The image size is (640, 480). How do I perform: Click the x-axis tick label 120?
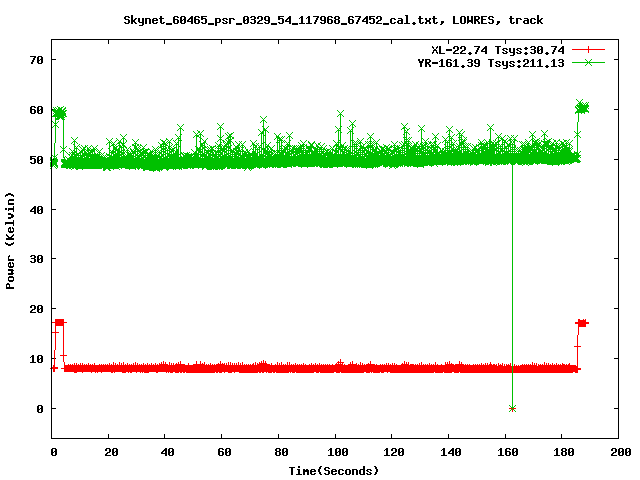coord(394,452)
